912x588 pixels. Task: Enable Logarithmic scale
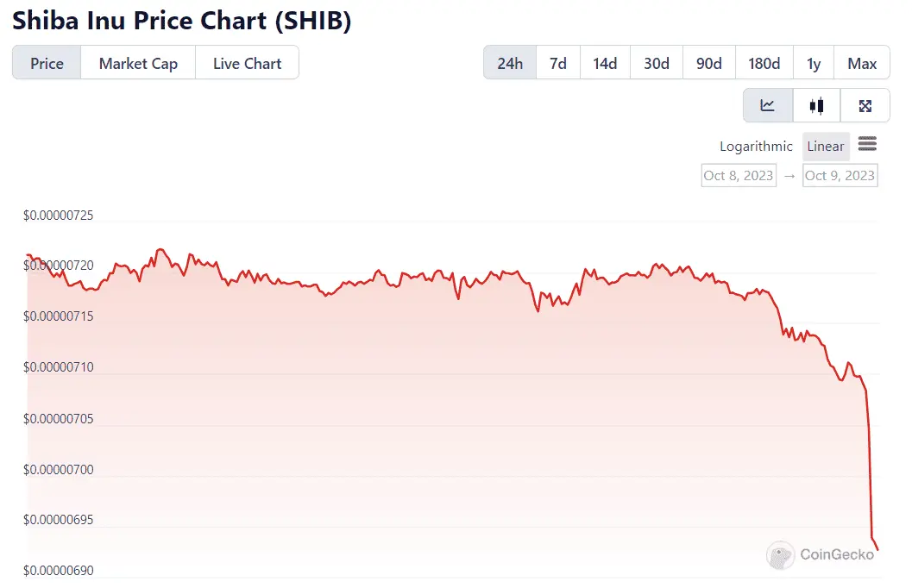pos(756,146)
